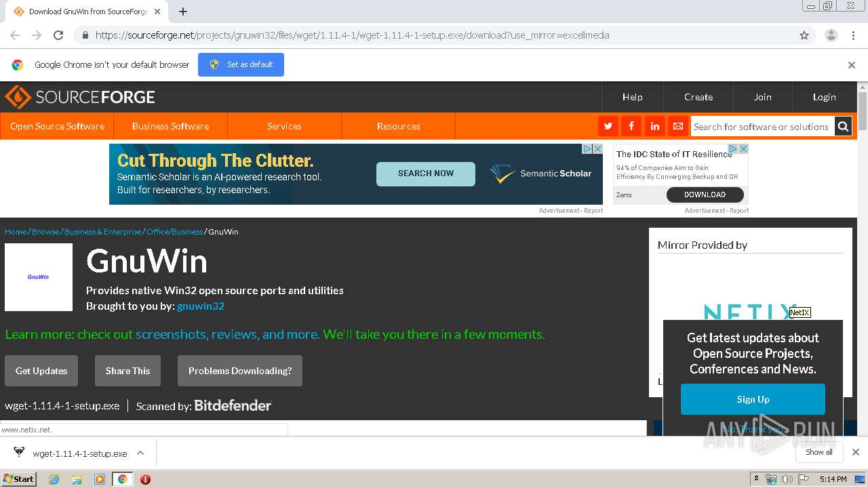868x488 pixels.
Task: Open the Windows Start menu
Action: (x=19, y=479)
